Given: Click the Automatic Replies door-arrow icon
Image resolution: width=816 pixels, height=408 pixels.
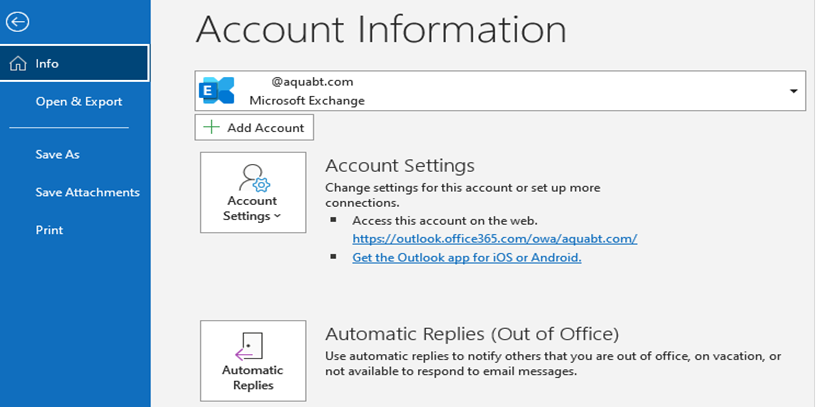Looking at the screenshot, I should 250,347.
